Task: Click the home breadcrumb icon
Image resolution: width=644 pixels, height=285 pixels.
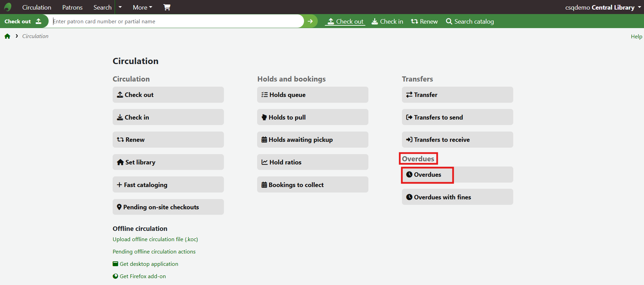Action: 7,36
